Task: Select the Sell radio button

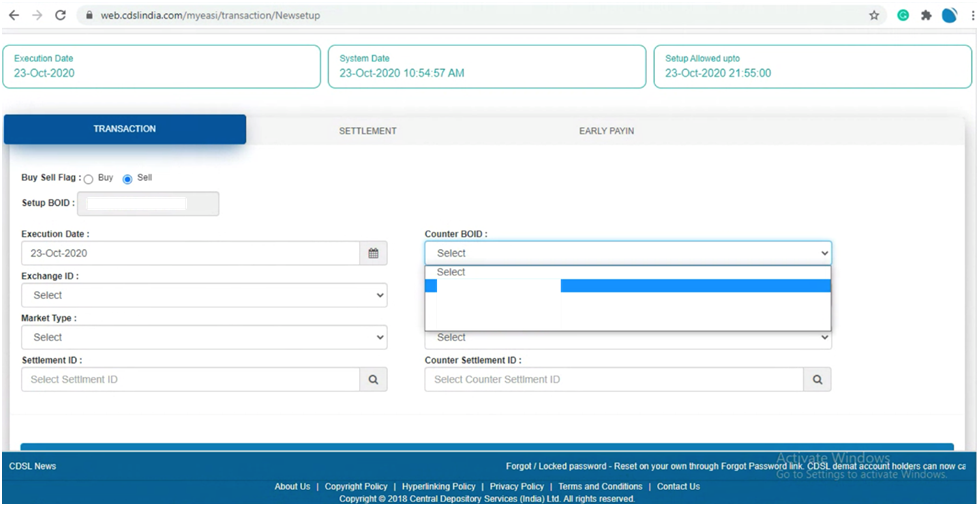Action: 127,179
